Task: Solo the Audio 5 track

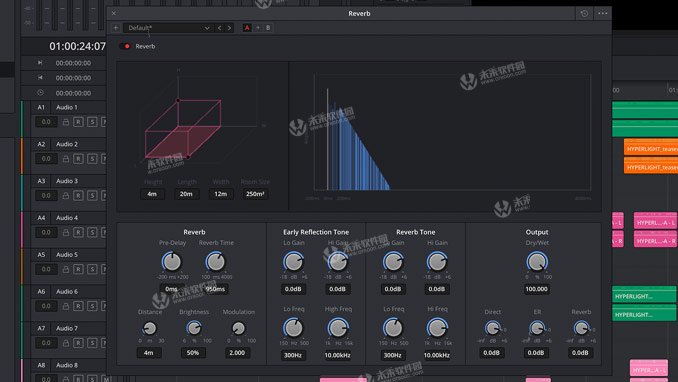Action: pos(92,269)
